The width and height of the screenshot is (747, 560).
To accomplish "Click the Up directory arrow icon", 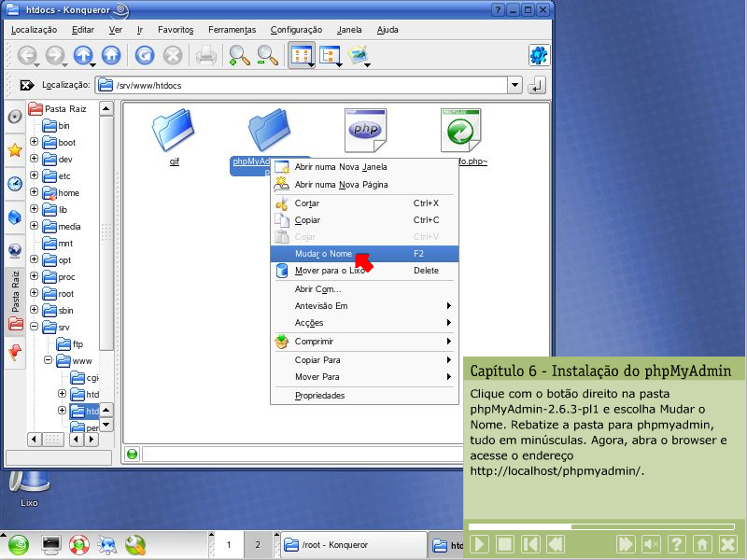I will tap(83, 55).
